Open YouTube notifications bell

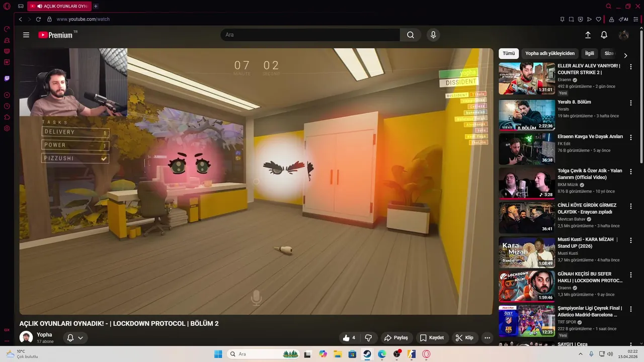coord(604,35)
